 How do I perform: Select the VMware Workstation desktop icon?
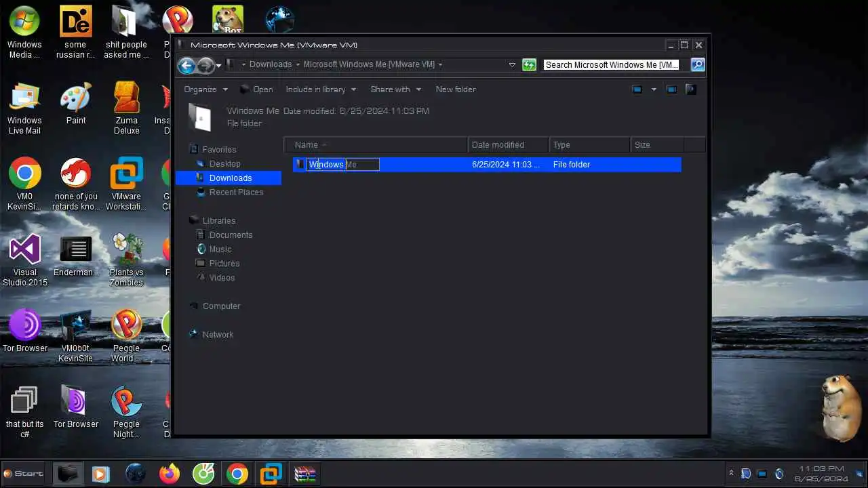127,184
